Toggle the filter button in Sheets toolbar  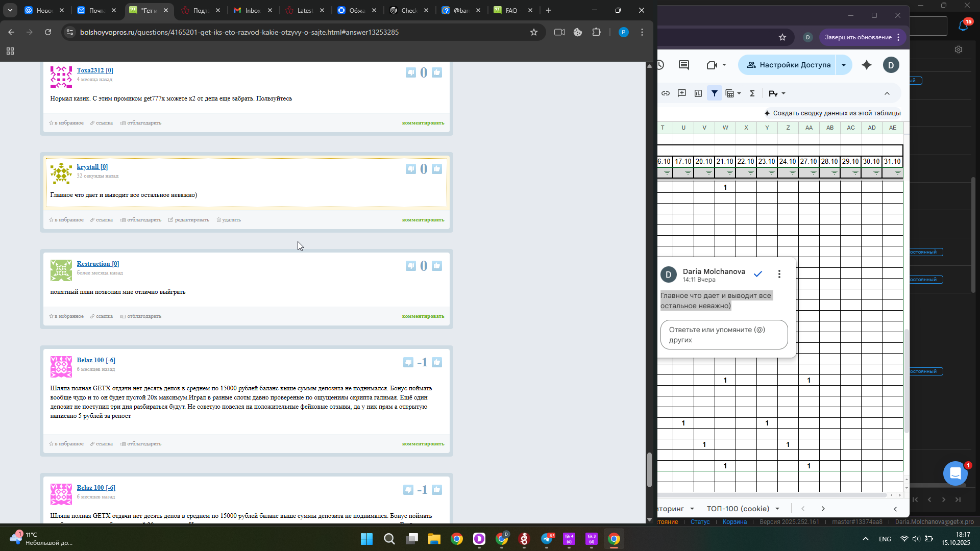715,93
